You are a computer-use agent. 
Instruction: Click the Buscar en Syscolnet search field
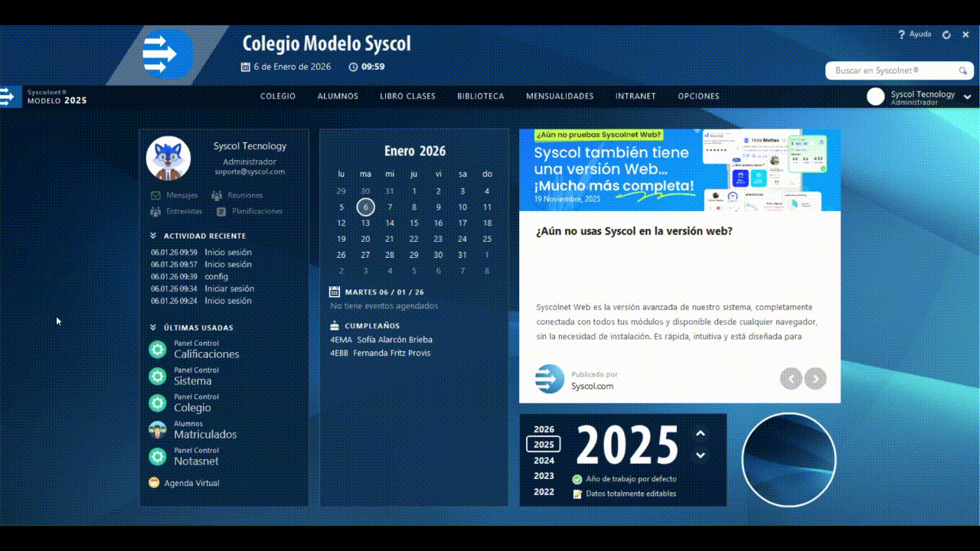click(900, 70)
